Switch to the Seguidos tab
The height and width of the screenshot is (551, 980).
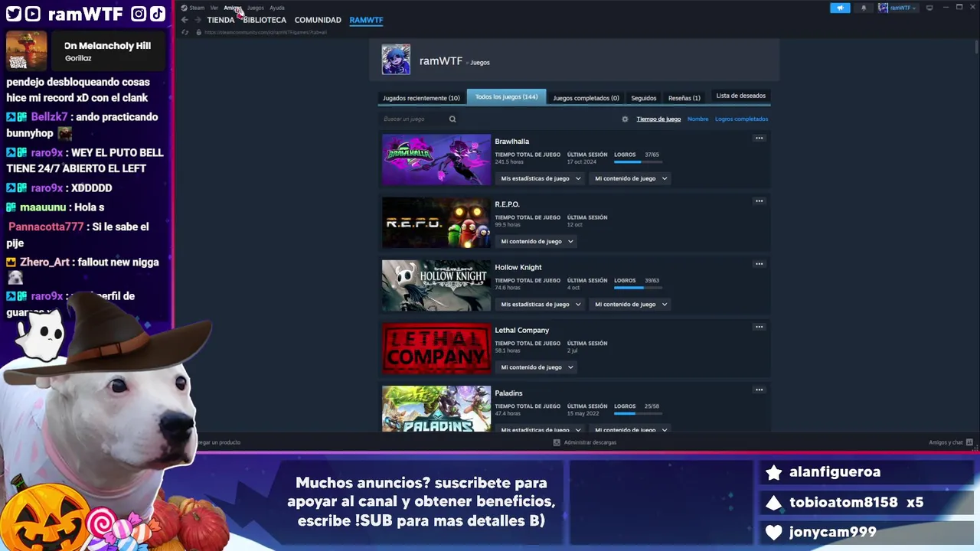point(644,98)
